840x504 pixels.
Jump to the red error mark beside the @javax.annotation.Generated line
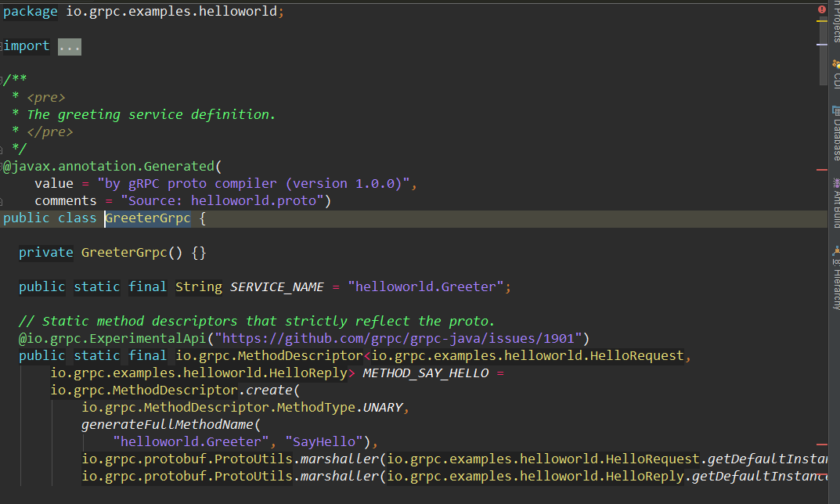tap(822, 170)
